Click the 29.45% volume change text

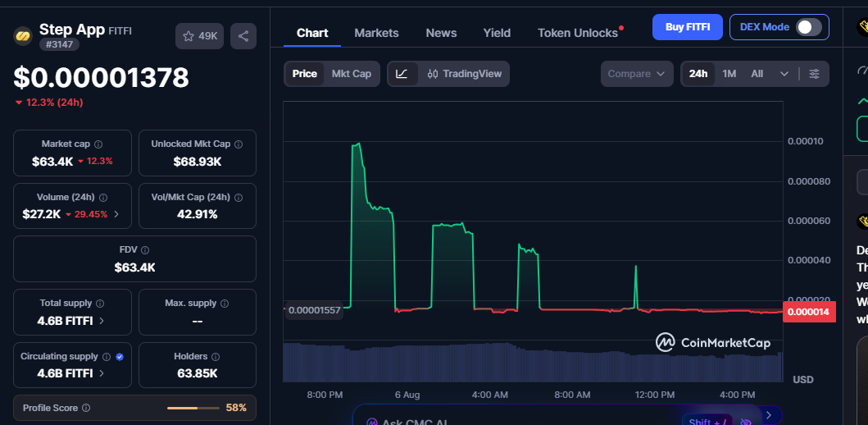pos(90,214)
